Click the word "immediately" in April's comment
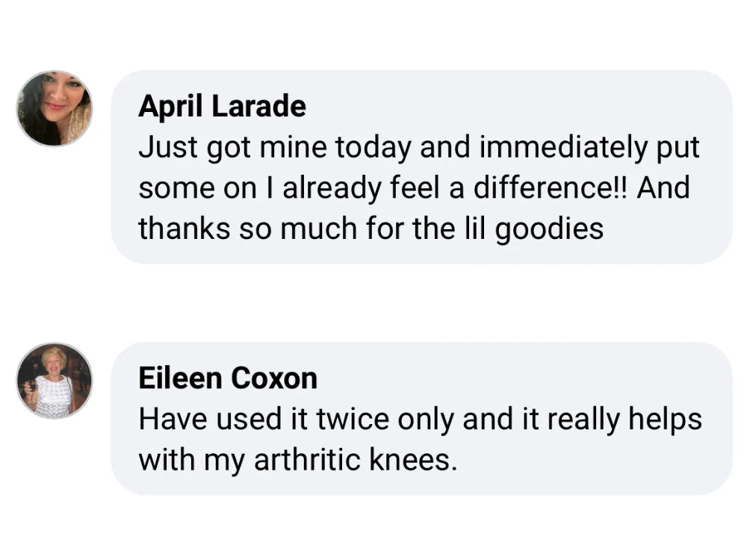Screen dimensions: 747x560 coord(563,147)
